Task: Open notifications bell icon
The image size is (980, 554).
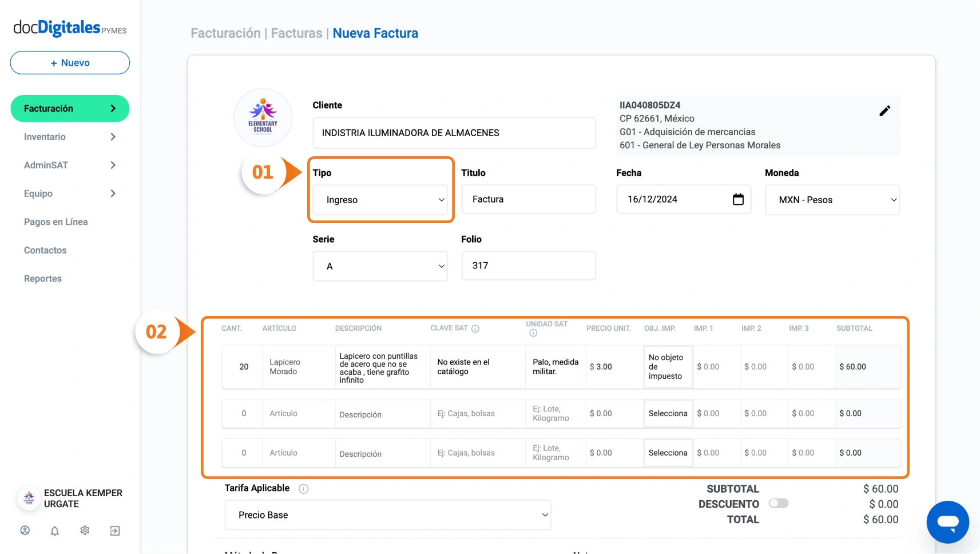Action: pos(55,531)
